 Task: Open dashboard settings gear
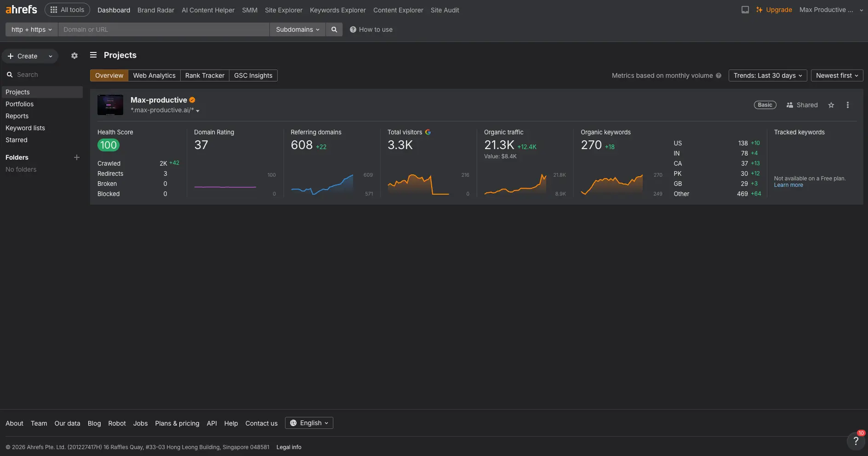tap(74, 56)
